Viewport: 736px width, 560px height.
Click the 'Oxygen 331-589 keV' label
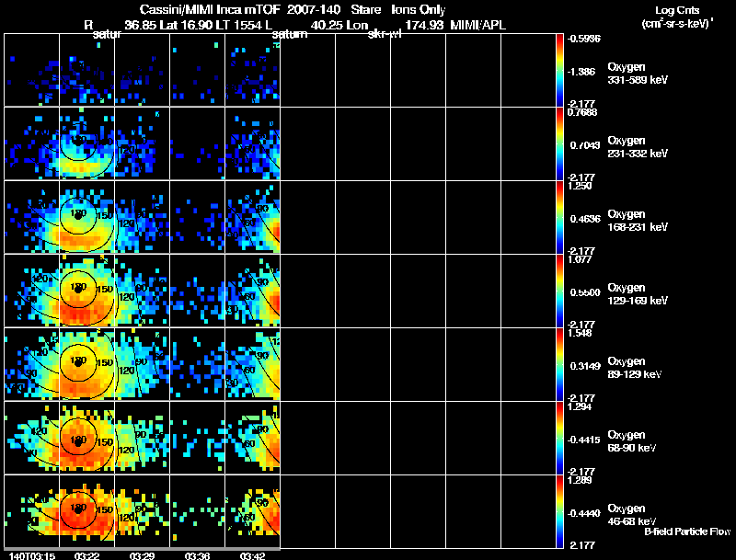pyautogui.click(x=638, y=74)
